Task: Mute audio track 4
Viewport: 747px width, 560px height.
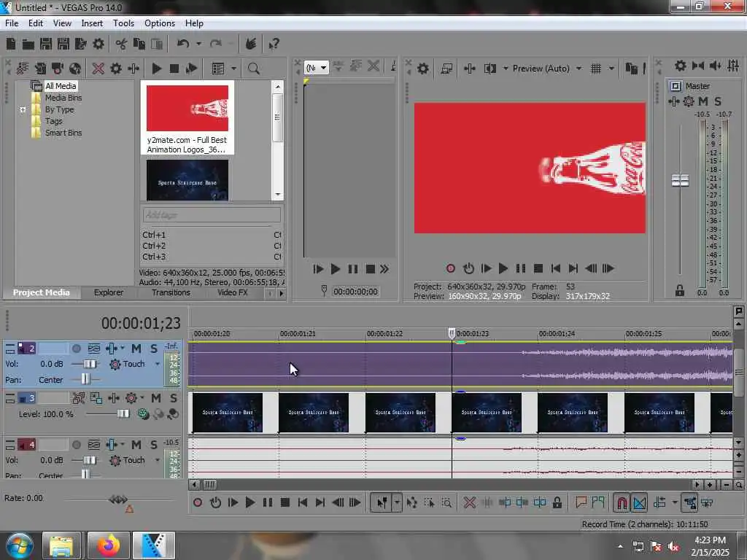Action: pos(136,445)
